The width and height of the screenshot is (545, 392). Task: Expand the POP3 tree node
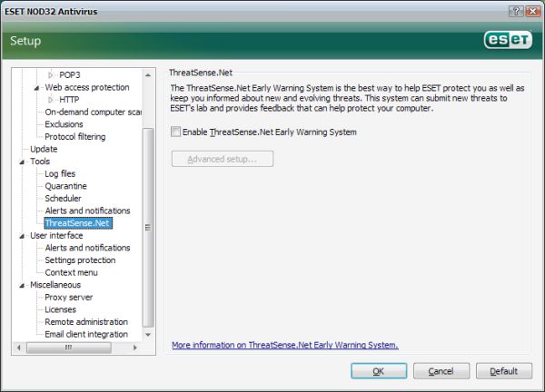50,74
